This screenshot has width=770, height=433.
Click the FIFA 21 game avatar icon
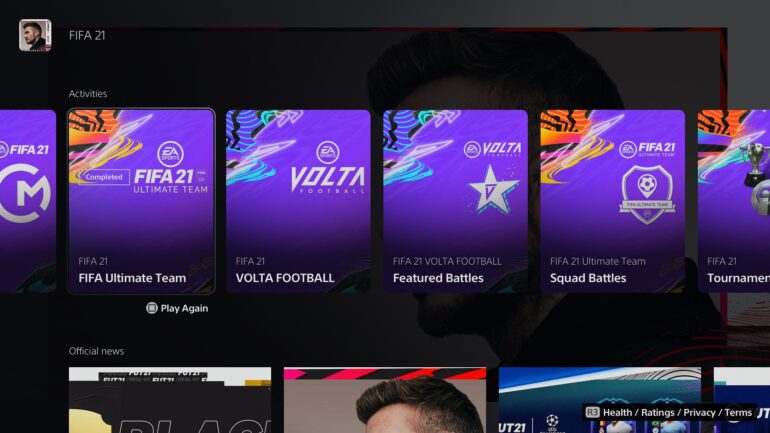pos(35,35)
